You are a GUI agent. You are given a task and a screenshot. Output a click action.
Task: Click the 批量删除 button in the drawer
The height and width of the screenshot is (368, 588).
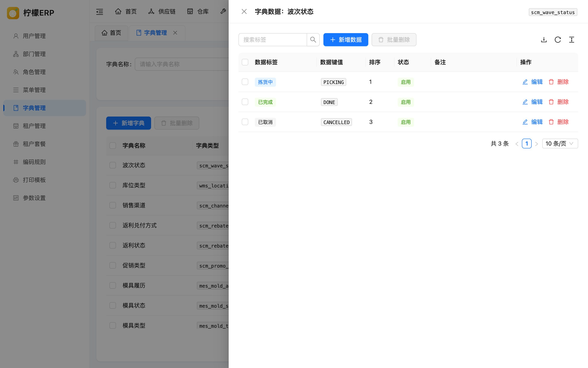pyautogui.click(x=394, y=40)
